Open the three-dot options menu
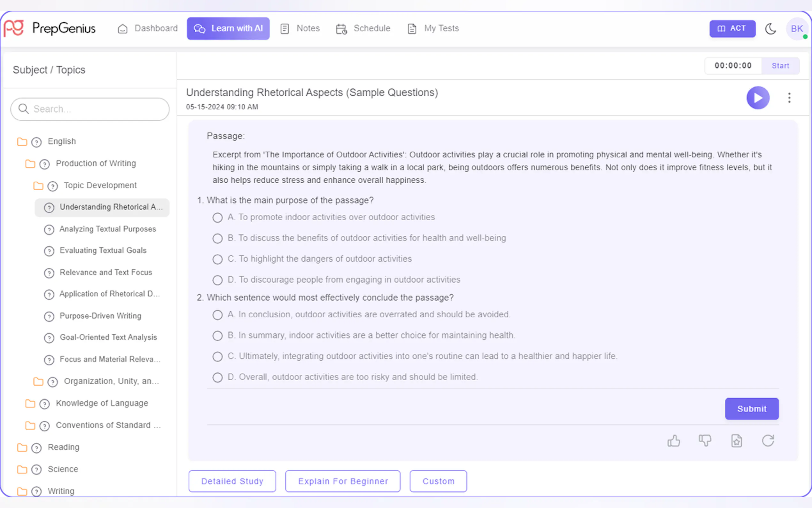Image resolution: width=812 pixels, height=508 pixels. point(789,98)
